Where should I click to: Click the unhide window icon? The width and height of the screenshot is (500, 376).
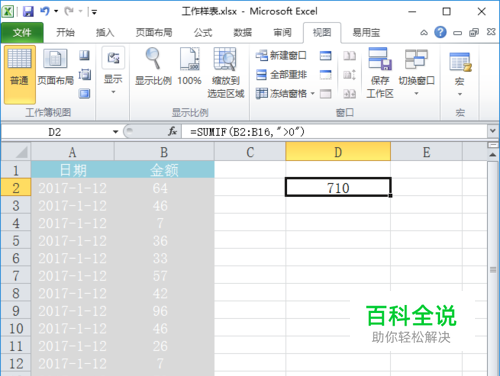click(326, 94)
